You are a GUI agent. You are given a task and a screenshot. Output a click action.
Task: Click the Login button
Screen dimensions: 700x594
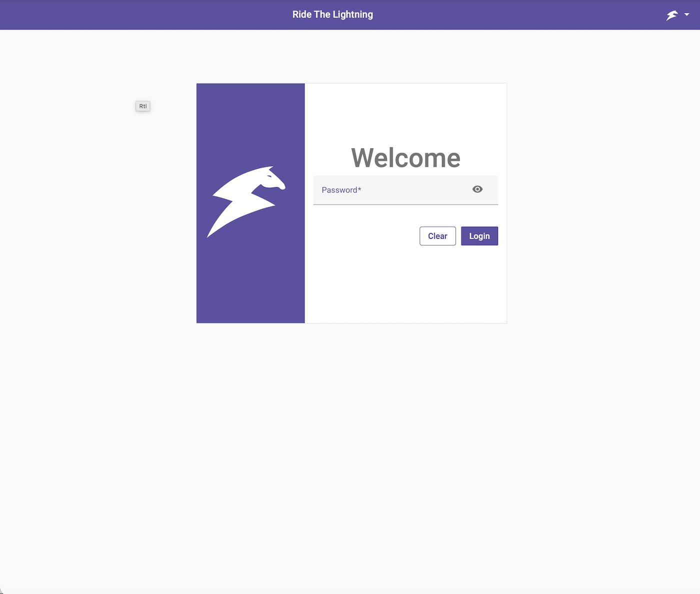tap(479, 236)
